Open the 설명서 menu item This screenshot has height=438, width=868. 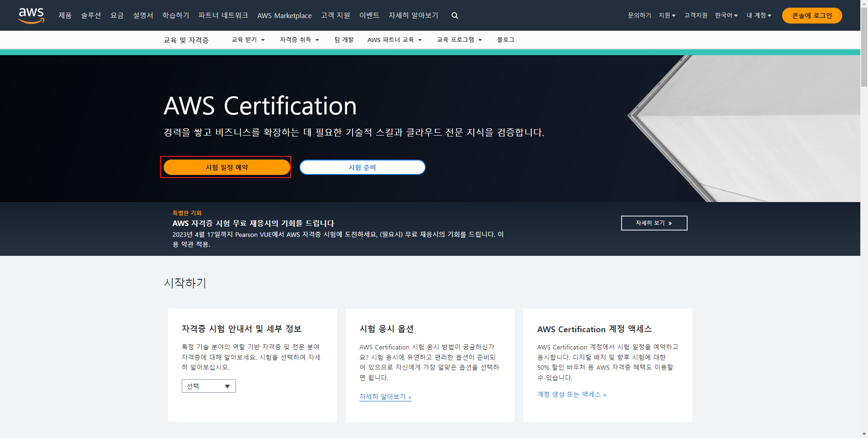click(x=143, y=15)
